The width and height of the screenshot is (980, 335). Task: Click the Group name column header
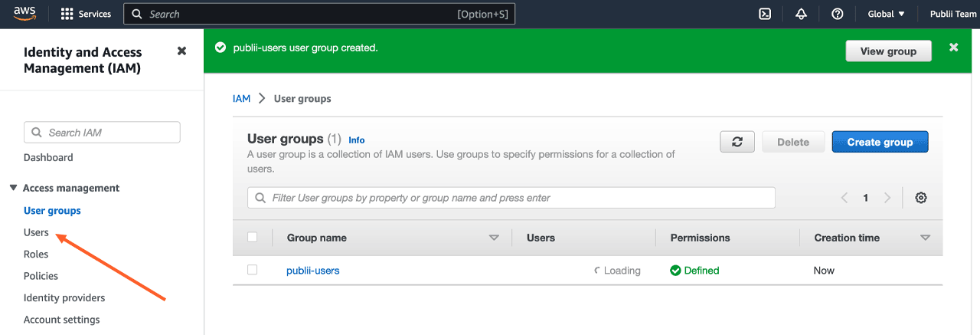pyautogui.click(x=317, y=238)
